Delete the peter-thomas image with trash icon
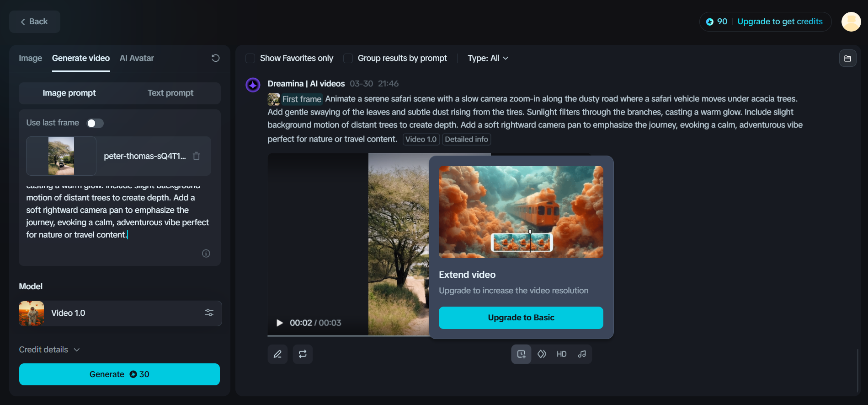This screenshot has height=405, width=868. [x=197, y=156]
